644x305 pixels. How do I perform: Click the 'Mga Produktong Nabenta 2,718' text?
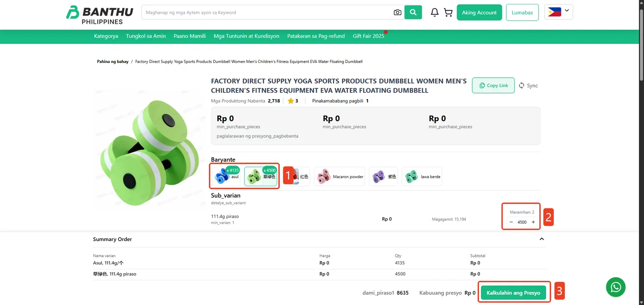coord(246,101)
